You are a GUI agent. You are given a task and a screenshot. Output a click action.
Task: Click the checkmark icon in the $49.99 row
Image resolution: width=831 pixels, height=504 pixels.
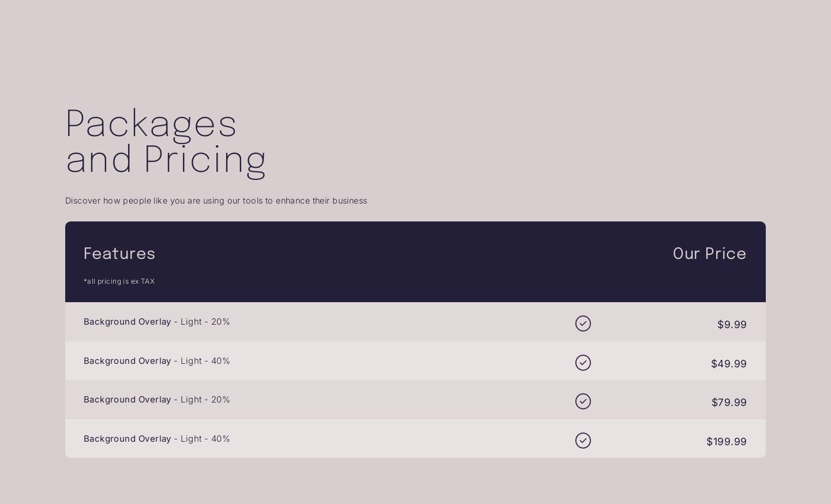pos(583,363)
